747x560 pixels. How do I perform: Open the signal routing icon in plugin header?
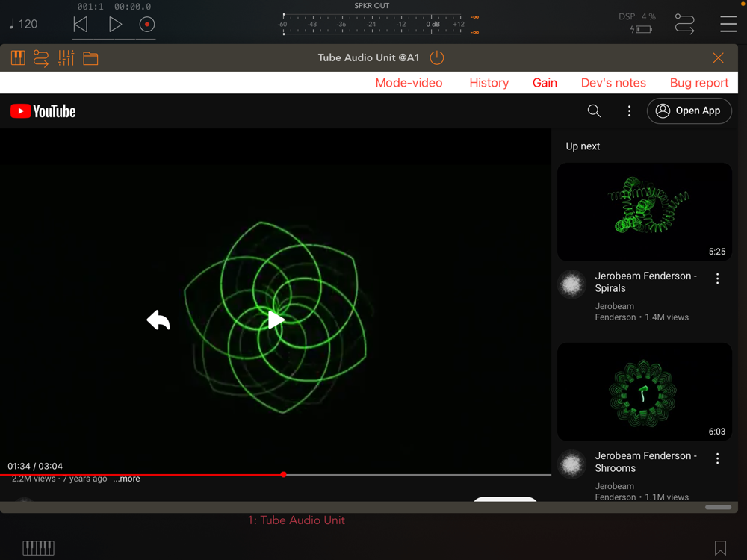(41, 58)
